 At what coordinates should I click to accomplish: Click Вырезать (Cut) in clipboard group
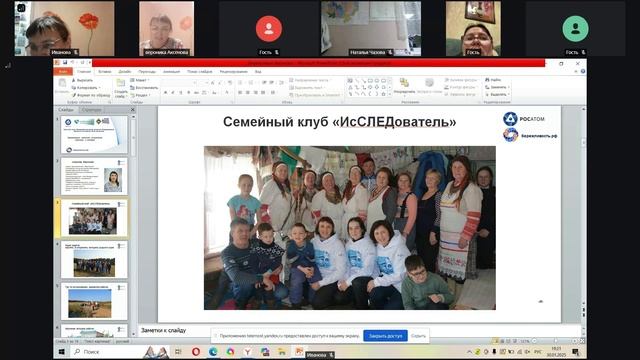click(x=83, y=80)
